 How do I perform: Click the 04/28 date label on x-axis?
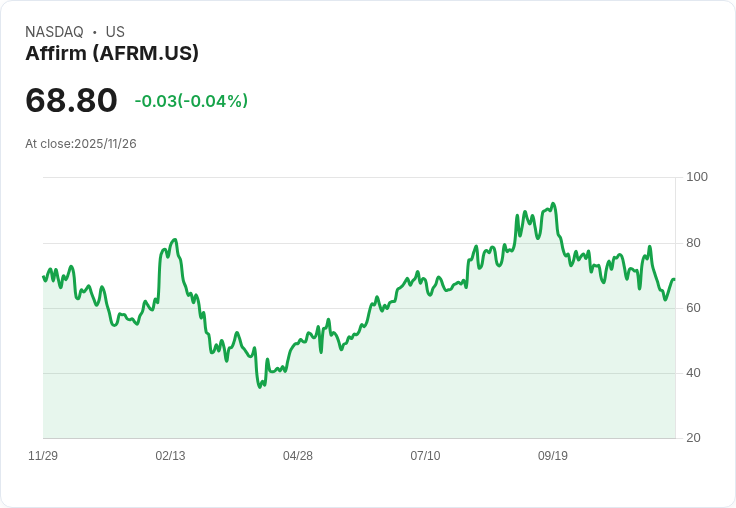298,455
